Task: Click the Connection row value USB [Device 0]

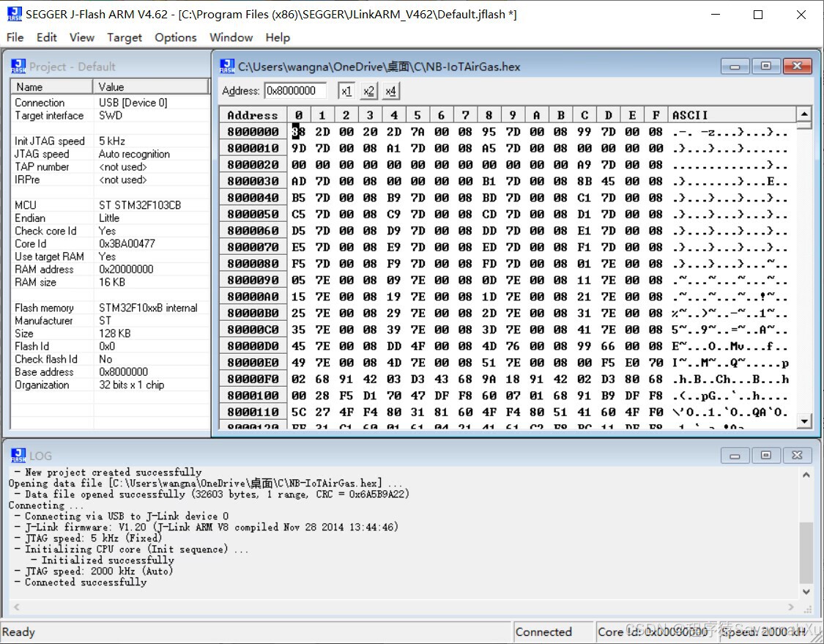Action: [133, 103]
